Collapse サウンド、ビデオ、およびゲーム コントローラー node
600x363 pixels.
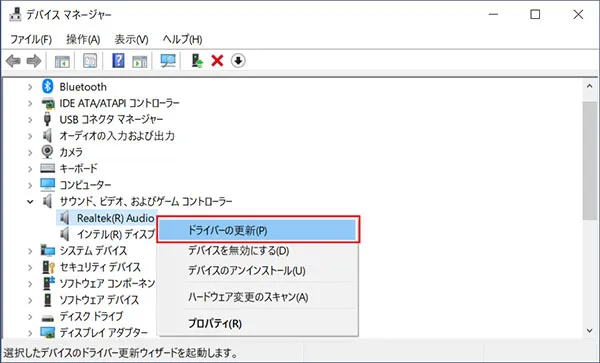click(x=30, y=202)
